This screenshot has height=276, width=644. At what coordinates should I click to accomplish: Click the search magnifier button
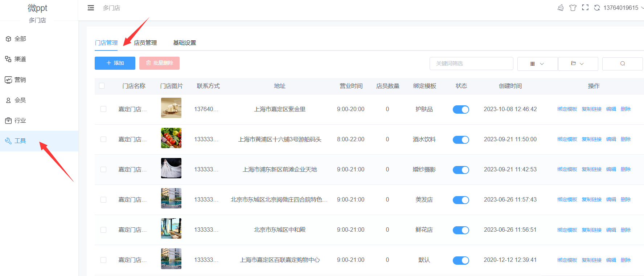[623, 64]
